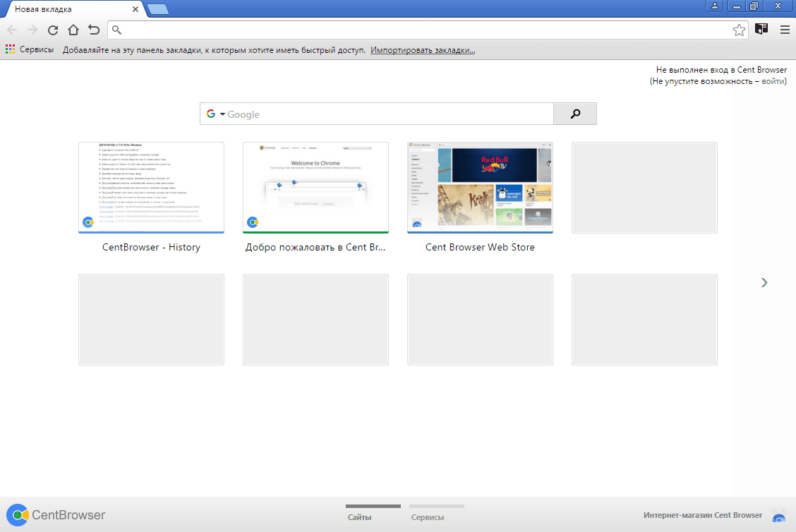Click the CentBrowser logo at bottom left
796x532 pixels.
(x=55, y=515)
